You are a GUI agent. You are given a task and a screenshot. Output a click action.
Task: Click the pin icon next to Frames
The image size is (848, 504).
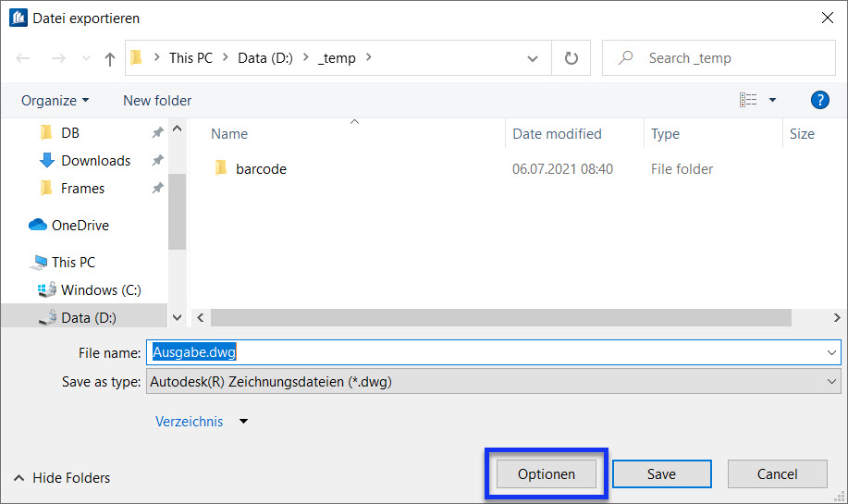[157, 188]
